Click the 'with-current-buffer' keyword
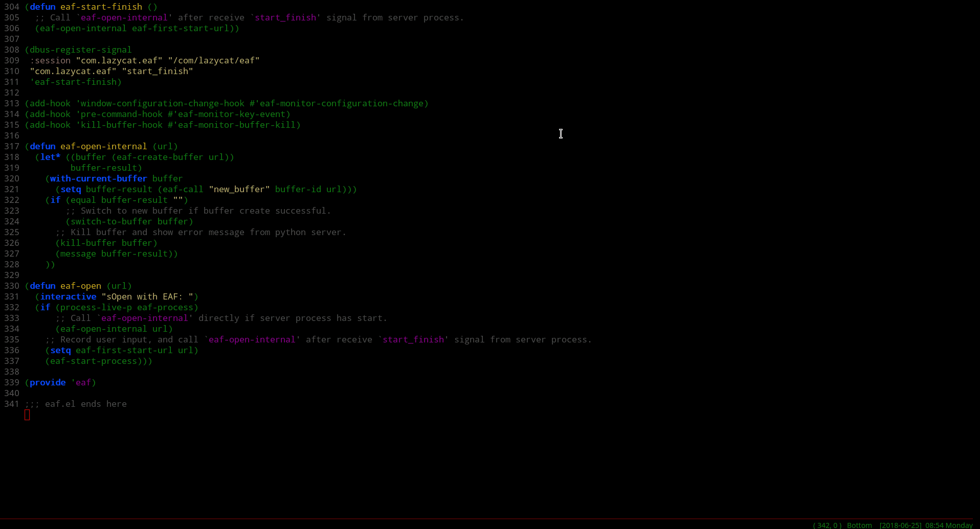 [98, 178]
